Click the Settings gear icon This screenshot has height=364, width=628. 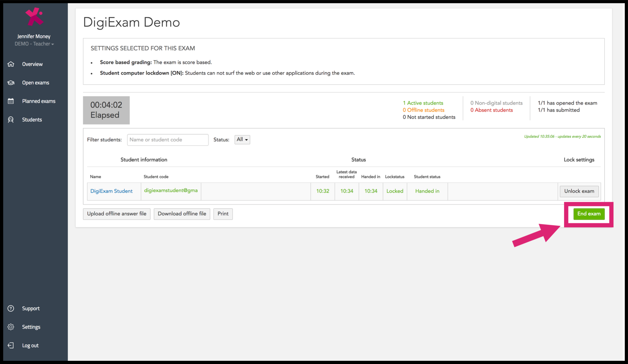point(11,327)
